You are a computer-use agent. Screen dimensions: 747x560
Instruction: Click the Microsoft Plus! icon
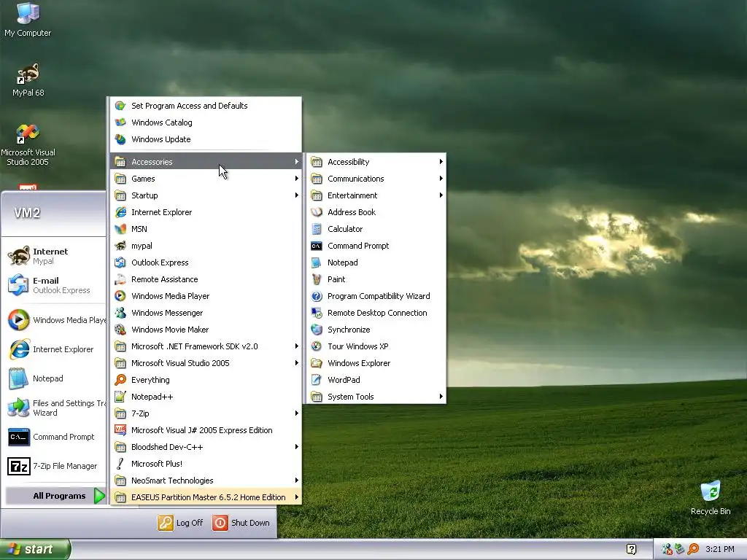coord(120,464)
